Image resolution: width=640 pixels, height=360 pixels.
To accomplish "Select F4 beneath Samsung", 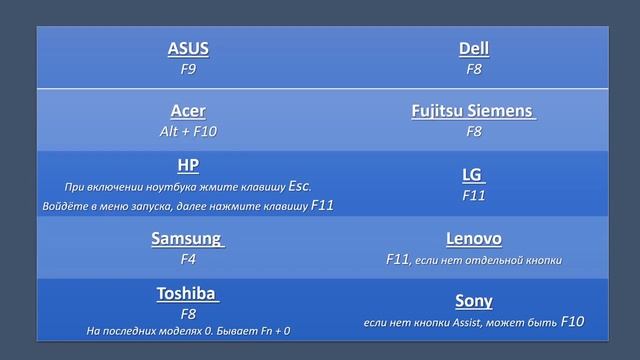I will point(188,259).
